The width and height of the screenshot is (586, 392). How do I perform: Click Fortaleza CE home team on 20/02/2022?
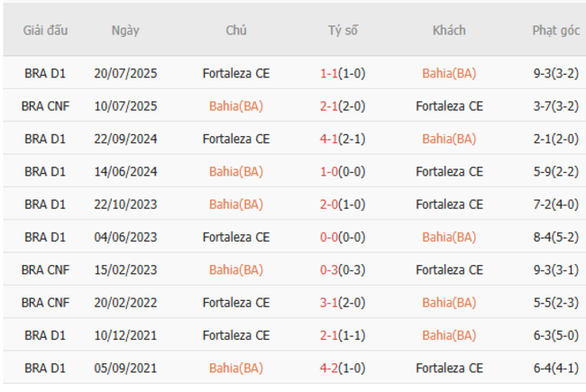[x=236, y=303]
